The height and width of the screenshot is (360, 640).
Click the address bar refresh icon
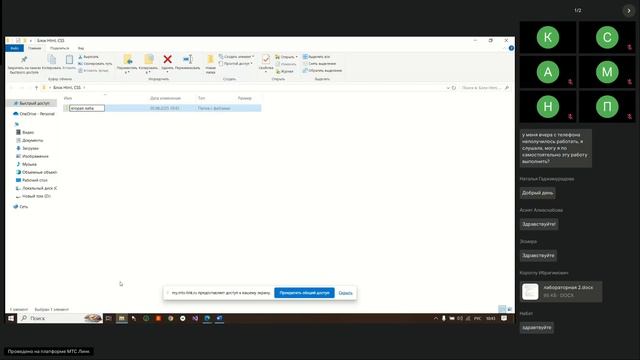click(454, 88)
